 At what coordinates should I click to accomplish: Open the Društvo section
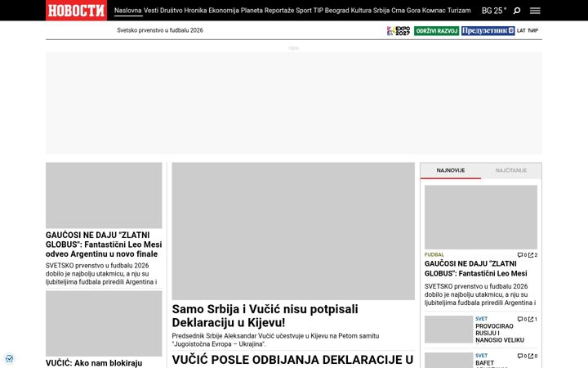pos(171,11)
